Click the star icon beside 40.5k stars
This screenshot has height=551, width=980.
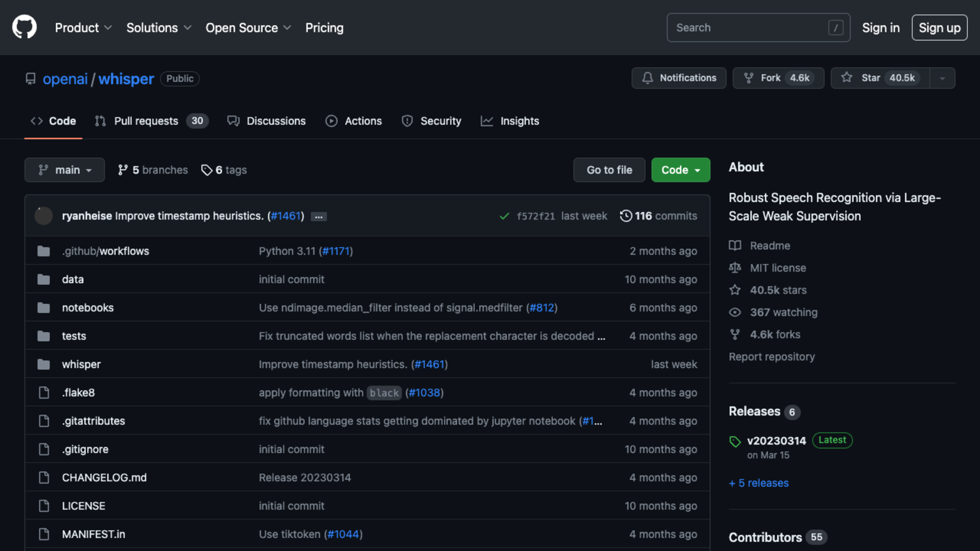tap(735, 290)
